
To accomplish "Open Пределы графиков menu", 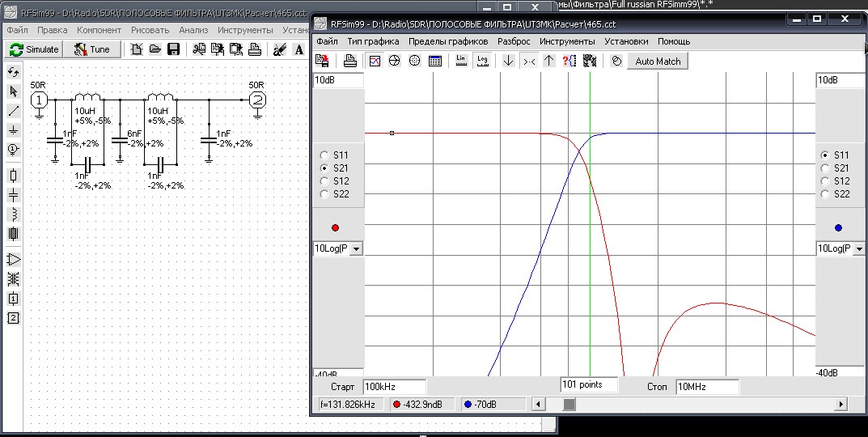I will [x=448, y=41].
